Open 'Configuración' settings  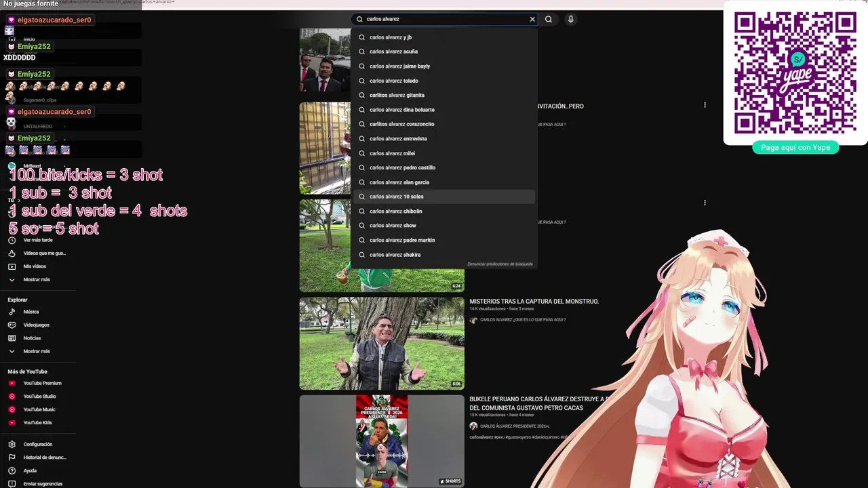pyautogui.click(x=37, y=445)
